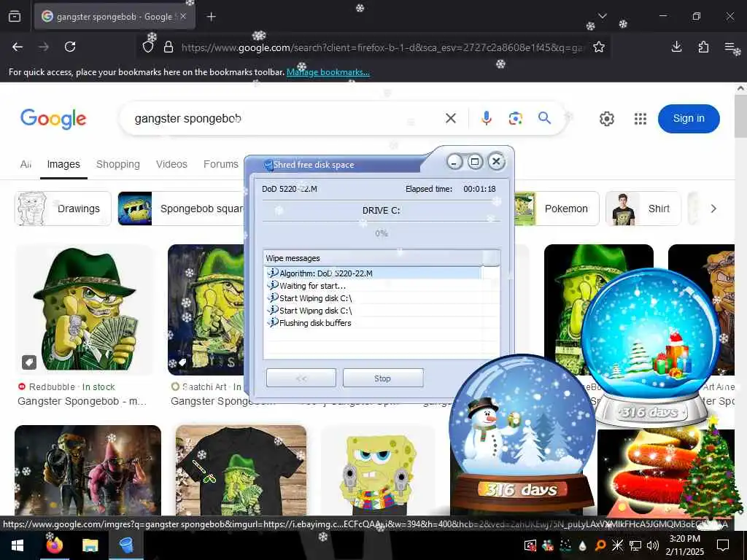Search by image with Google Lens

pyautogui.click(x=516, y=118)
